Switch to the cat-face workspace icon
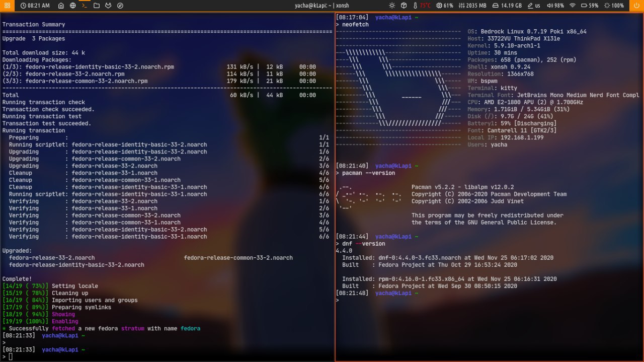 (x=108, y=6)
